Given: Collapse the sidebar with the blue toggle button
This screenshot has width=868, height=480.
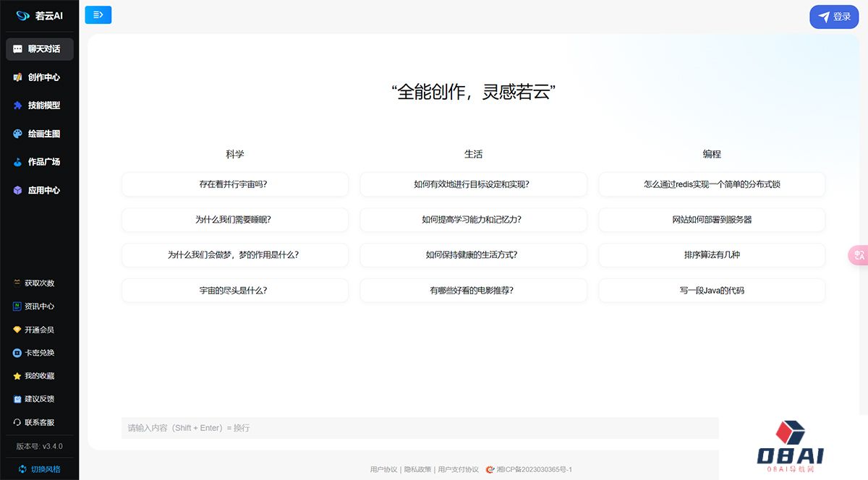Looking at the screenshot, I should 98,14.
